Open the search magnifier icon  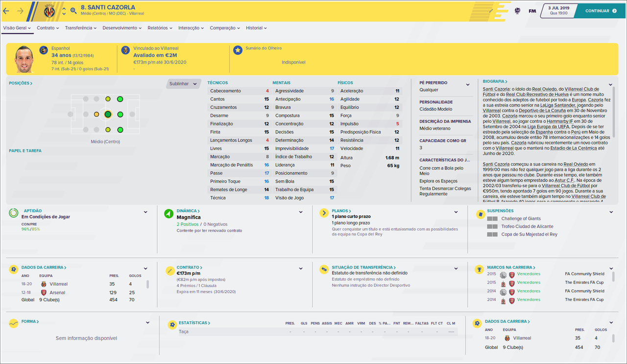73,10
